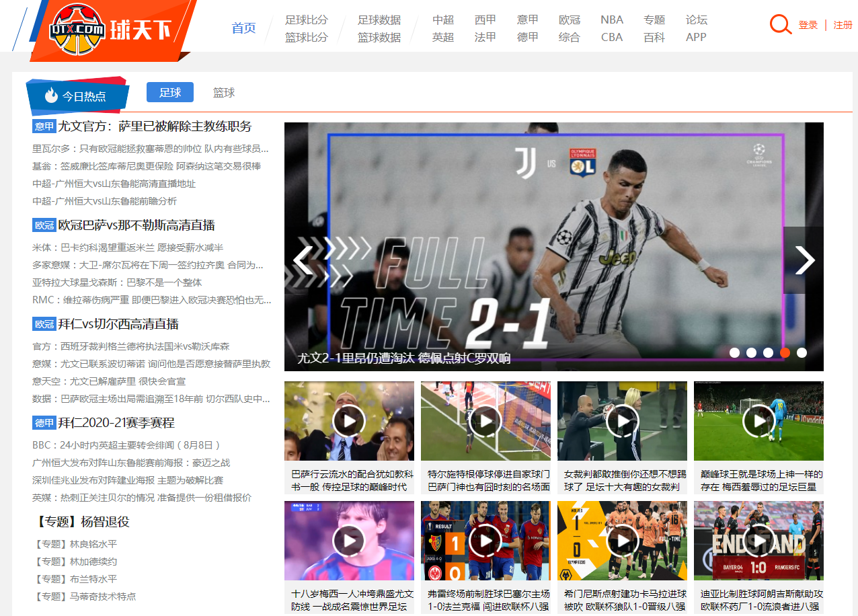Open 篮球数据 in the navigation

tap(379, 37)
